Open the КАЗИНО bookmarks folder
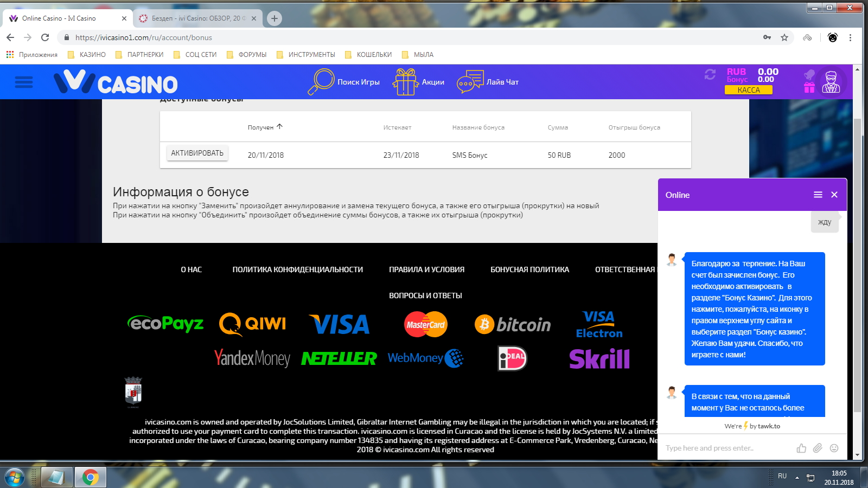Image resolution: width=868 pixels, height=488 pixels. [87, 55]
